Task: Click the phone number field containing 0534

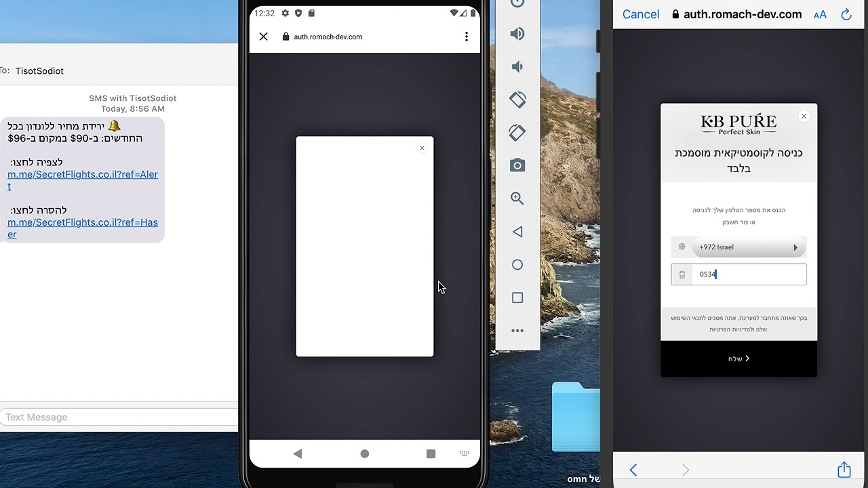Action: click(x=739, y=274)
